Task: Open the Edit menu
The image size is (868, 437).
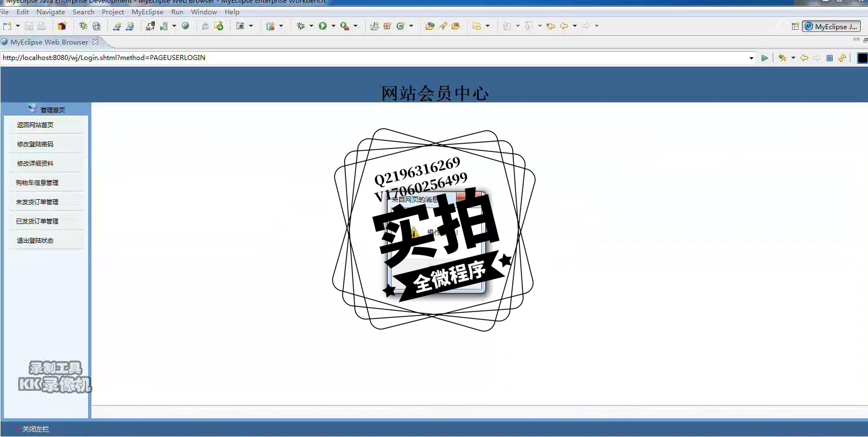Action: [23, 12]
